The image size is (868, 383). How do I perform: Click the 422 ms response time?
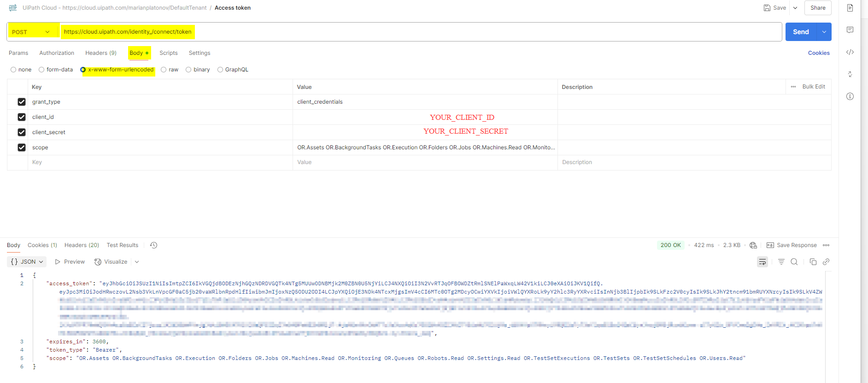[x=704, y=245]
